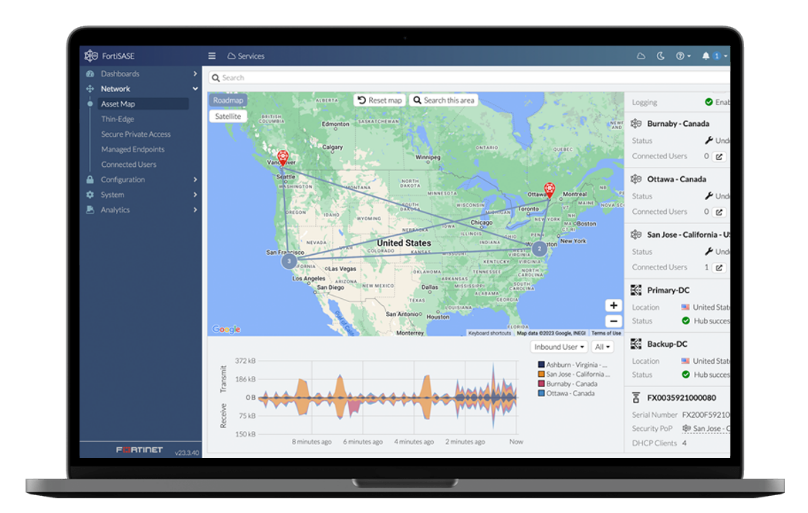The image size is (808, 513).
Task: Open Thin-Edge sidebar item
Action: pos(117,119)
